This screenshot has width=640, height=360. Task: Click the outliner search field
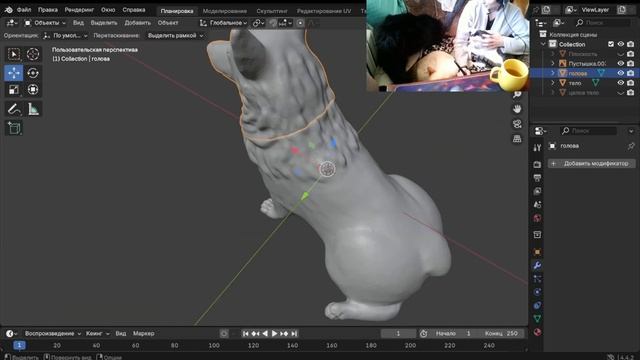(602, 23)
